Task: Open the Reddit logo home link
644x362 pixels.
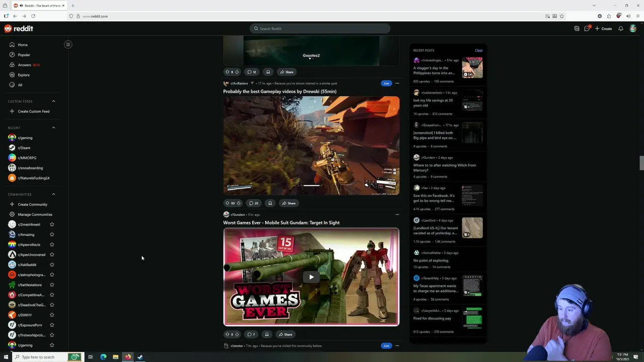Action: (x=19, y=29)
